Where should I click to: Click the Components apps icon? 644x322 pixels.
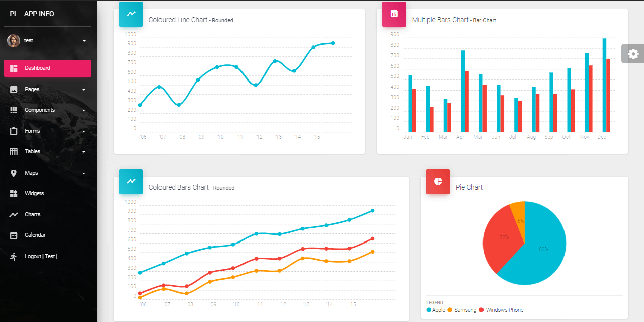pyautogui.click(x=14, y=110)
